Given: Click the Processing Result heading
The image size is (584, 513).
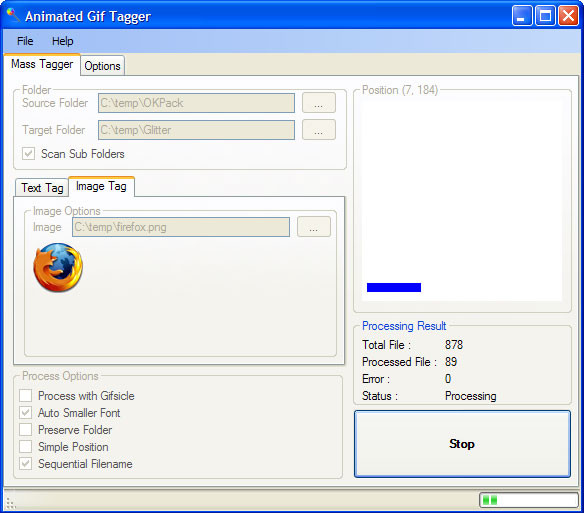Looking at the screenshot, I should [x=404, y=326].
